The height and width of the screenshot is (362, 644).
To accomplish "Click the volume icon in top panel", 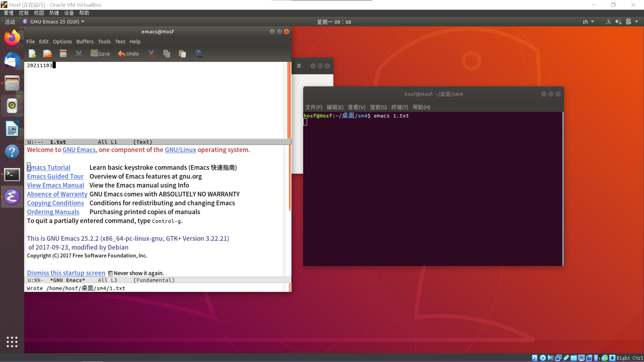I will point(619,22).
